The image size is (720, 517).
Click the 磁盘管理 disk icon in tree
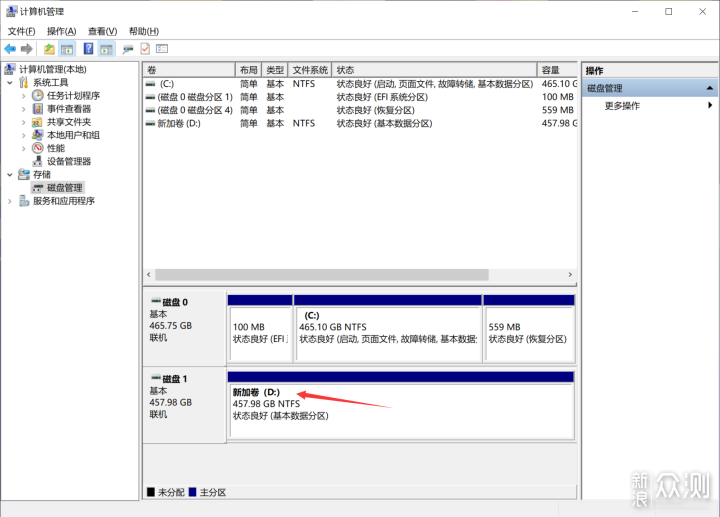[x=38, y=188]
